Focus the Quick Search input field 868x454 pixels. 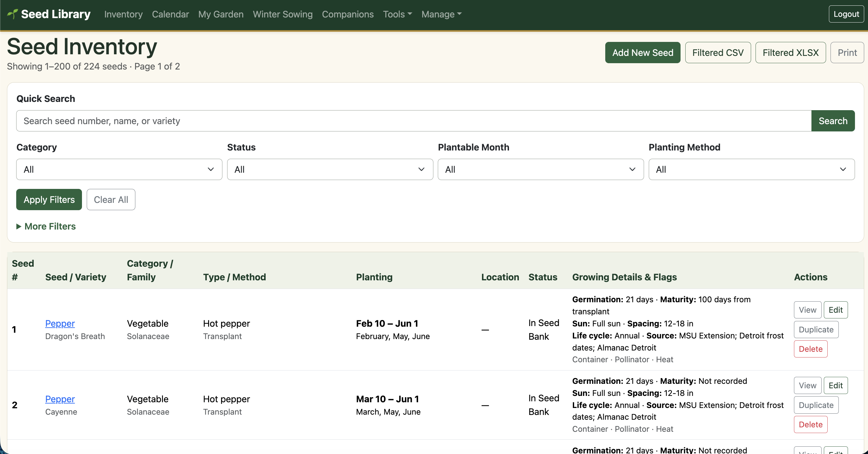(x=414, y=121)
